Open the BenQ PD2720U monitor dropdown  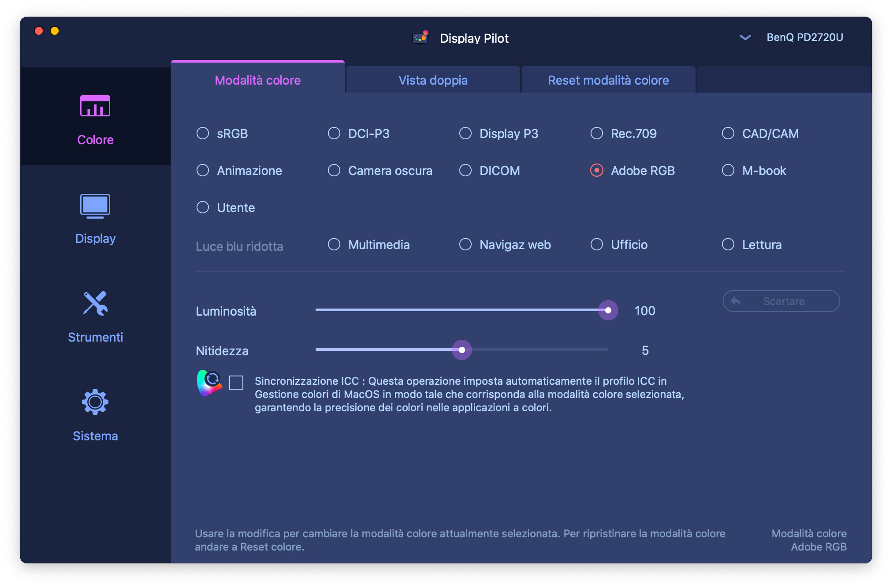tap(804, 37)
